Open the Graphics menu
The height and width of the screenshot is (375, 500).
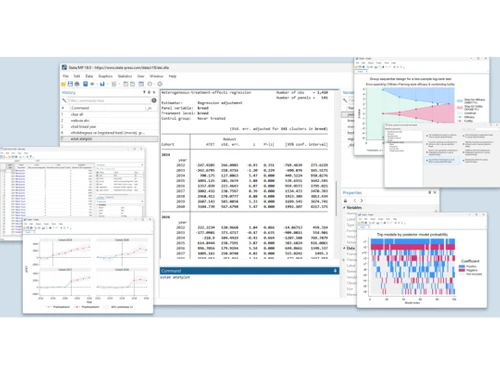(105, 76)
